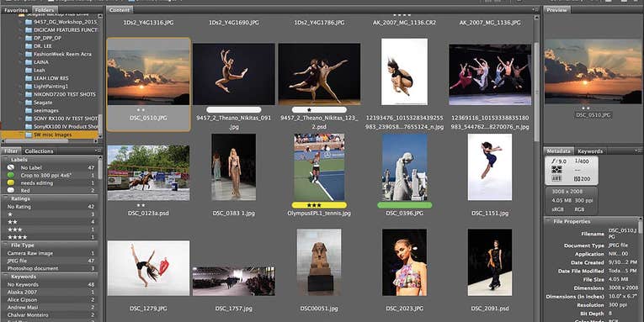Toggle the JPEG file type filter
The height and width of the screenshot is (322, 644).
[51, 261]
